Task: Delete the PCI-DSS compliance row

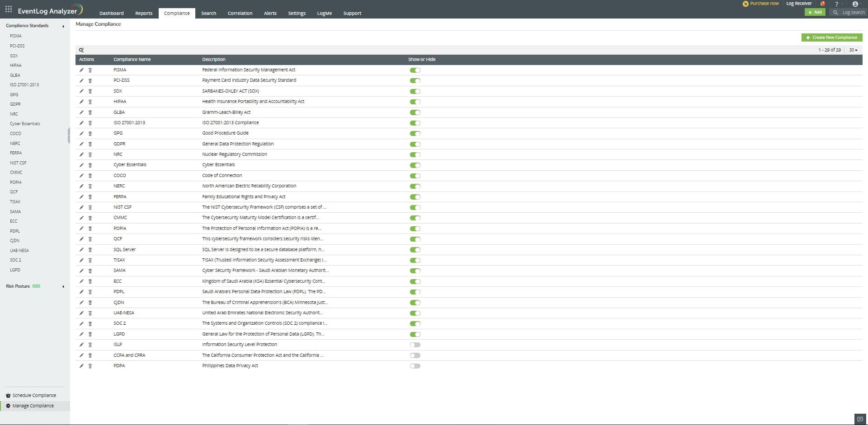Action: 90,81
